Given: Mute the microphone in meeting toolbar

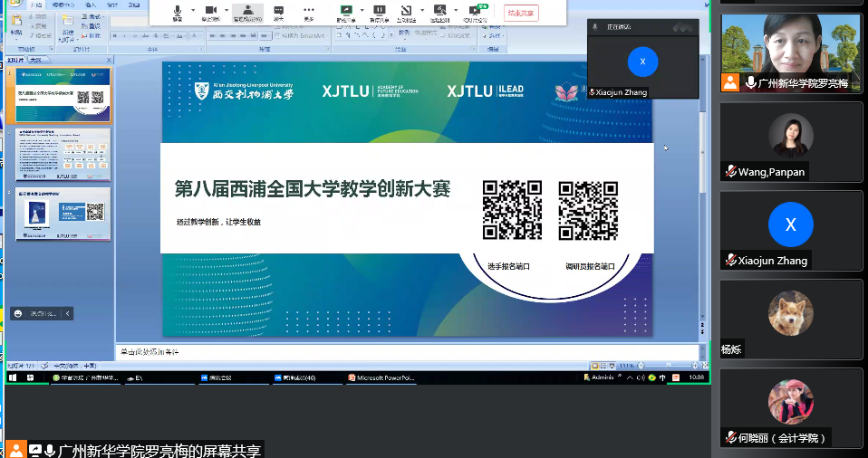Looking at the screenshot, I should [178, 12].
